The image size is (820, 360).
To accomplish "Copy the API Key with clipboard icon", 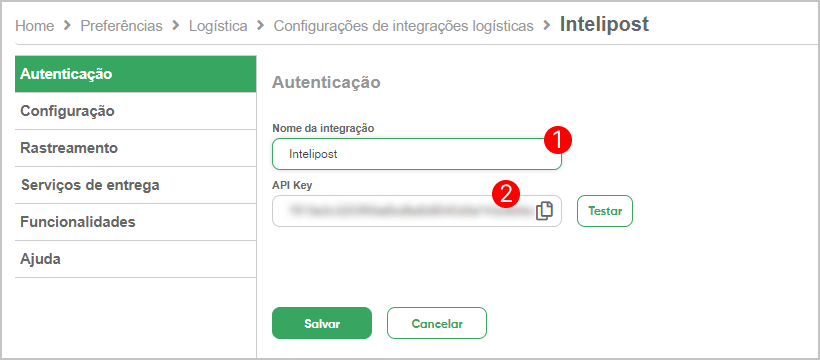I will [x=544, y=211].
